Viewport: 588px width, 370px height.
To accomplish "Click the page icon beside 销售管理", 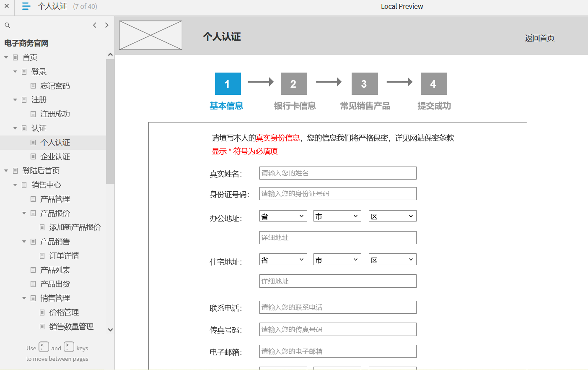I will (x=33, y=298).
